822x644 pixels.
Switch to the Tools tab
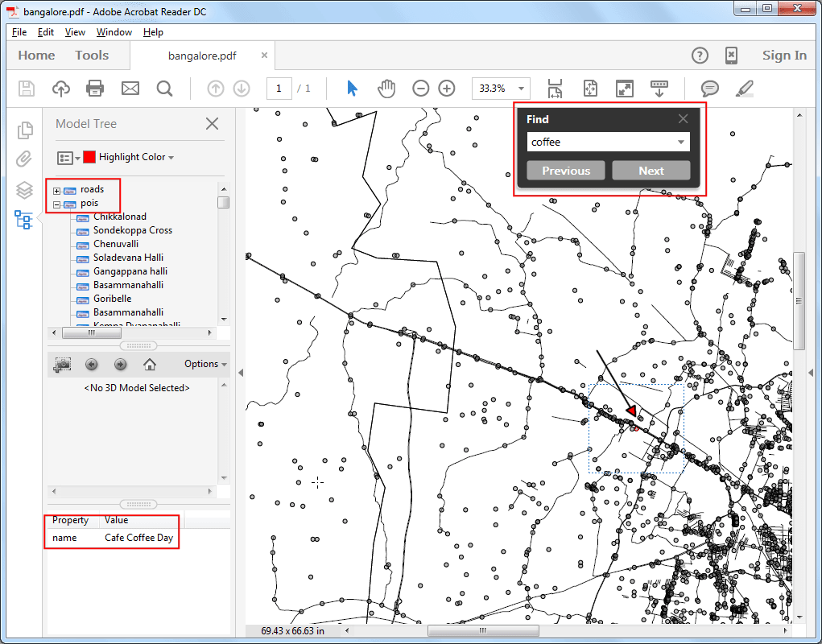91,55
